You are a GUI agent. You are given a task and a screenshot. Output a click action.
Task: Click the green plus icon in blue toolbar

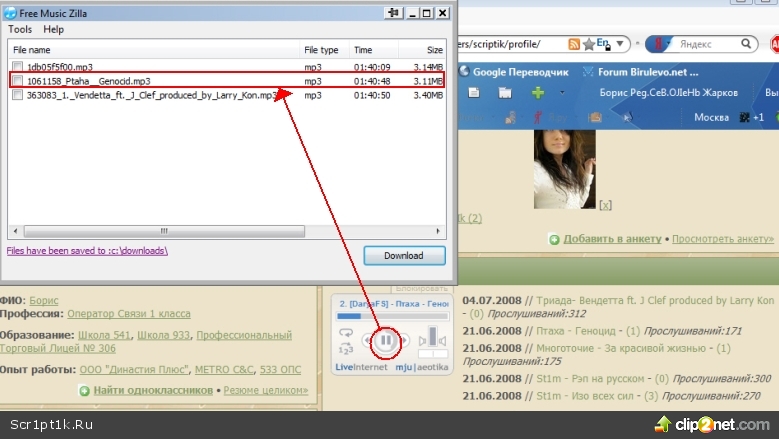[538, 92]
